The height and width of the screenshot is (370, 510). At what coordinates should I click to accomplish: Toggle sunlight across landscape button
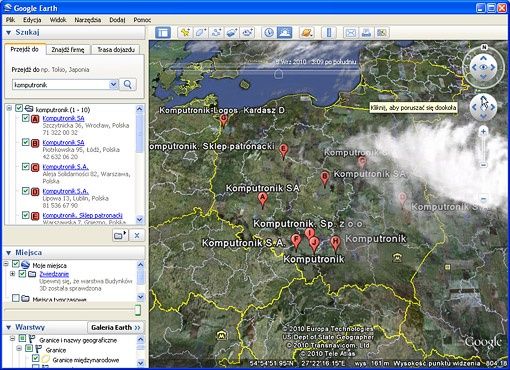click(x=285, y=33)
